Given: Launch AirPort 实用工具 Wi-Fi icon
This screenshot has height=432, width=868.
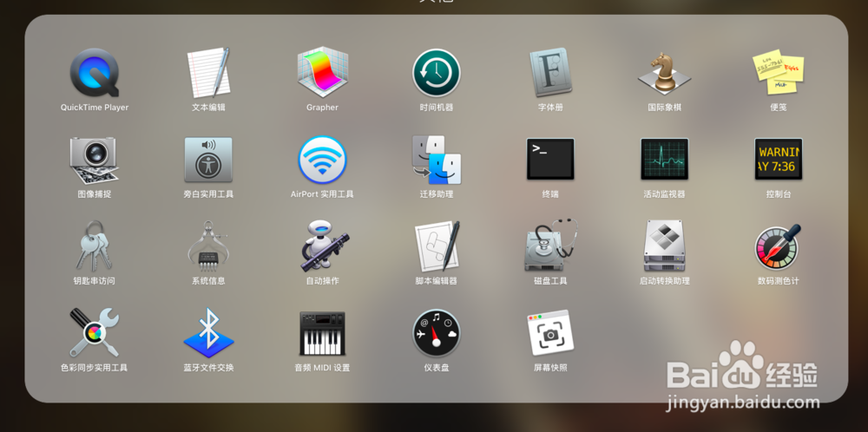Looking at the screenshot, I should pyautogui.click(x=322, y=160).
